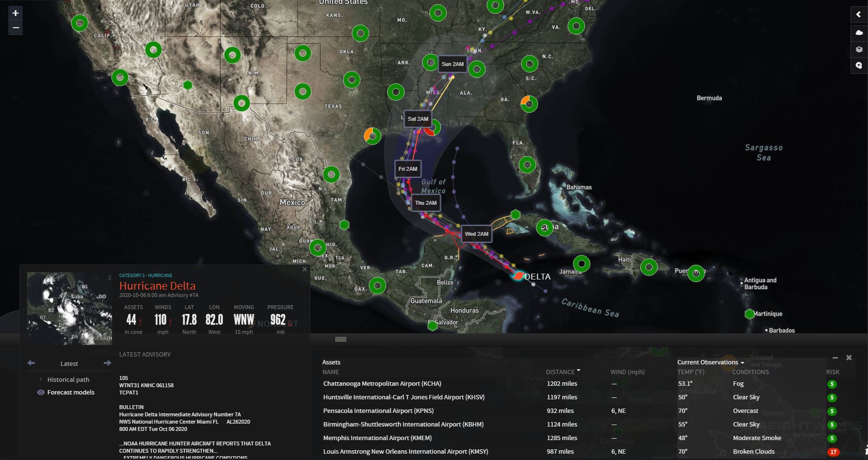The height and width of the screenshot is (460, 868).
Task: Minimize the Assets table panel
Action: [835, 358]
